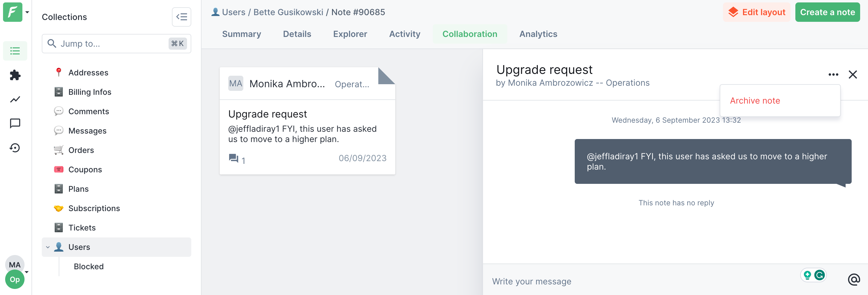Open the dashboard chart line icon
The image size is (868, 295).
(x=15, y=99)
